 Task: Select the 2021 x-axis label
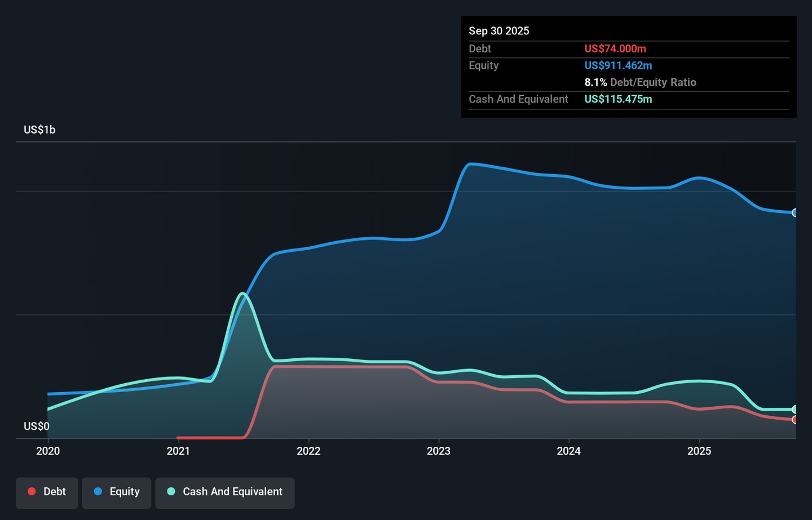pyautogui.click(x=178, y=451)
